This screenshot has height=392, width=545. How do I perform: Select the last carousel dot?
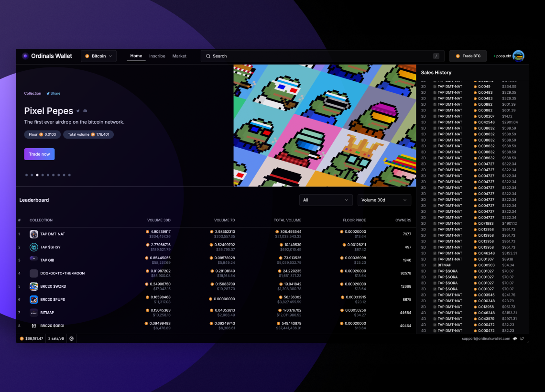69,175
